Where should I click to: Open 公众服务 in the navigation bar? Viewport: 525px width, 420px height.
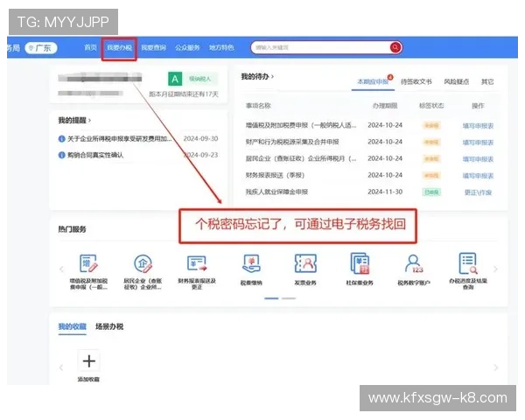click(187, 47)
